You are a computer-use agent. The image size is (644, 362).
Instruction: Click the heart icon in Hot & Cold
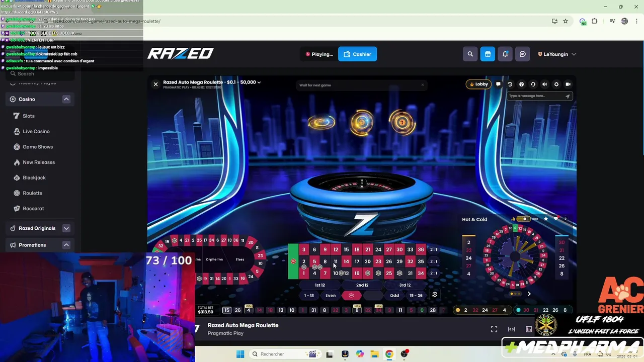point(556,219)
